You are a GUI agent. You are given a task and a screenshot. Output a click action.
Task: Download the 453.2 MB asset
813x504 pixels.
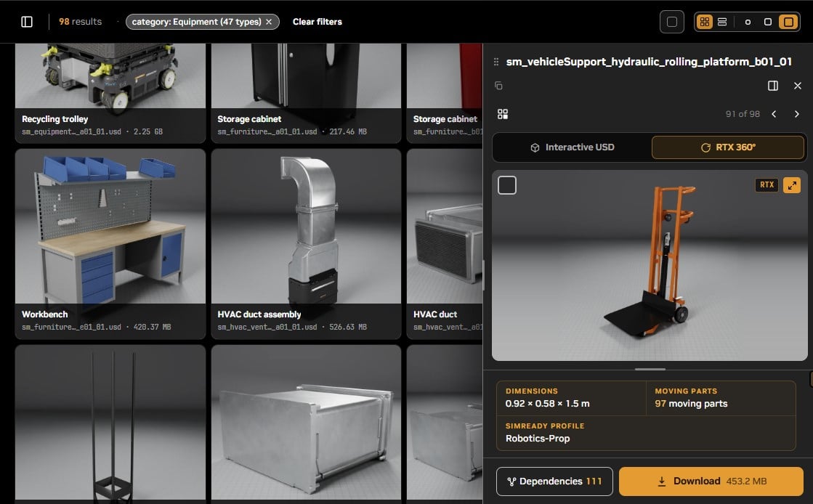point(711,481)
